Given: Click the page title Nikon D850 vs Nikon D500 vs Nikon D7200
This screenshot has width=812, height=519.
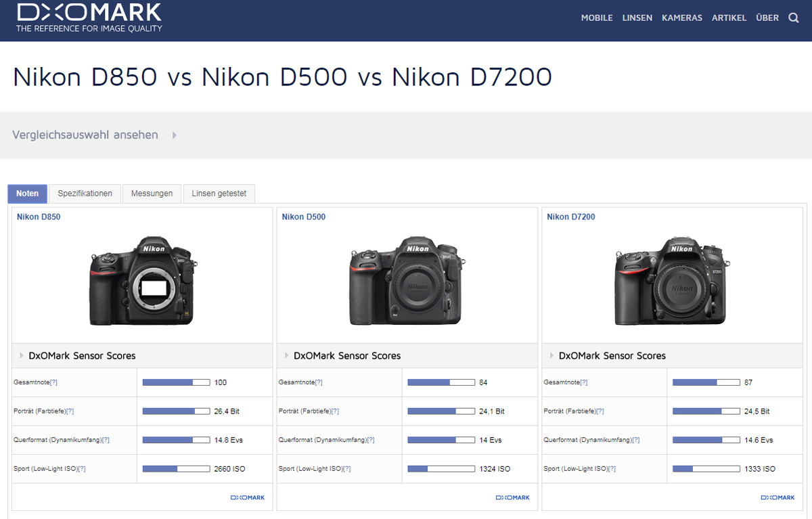Looking at the screenshot, I should pyautogui.click(x=282, y=77).
